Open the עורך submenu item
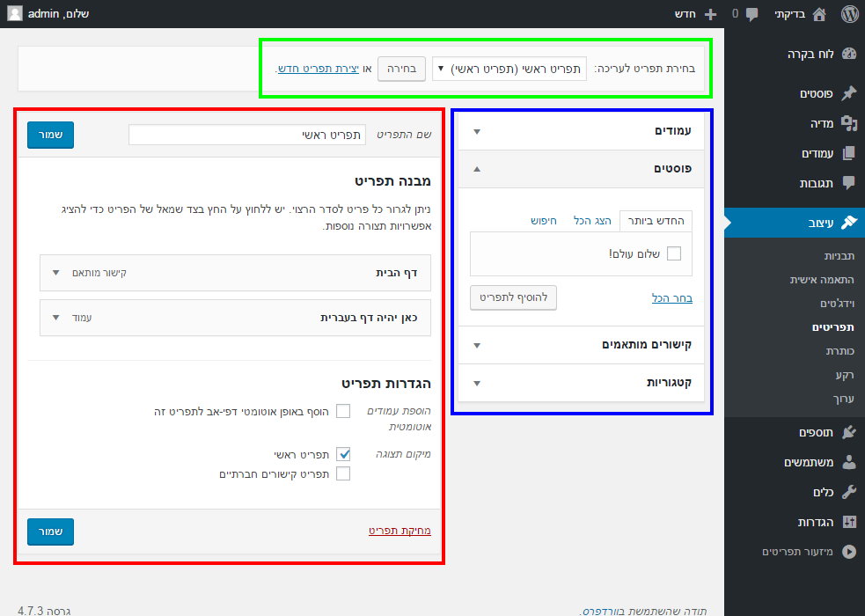The image size is (865, 616). click(x=844, y=399)
